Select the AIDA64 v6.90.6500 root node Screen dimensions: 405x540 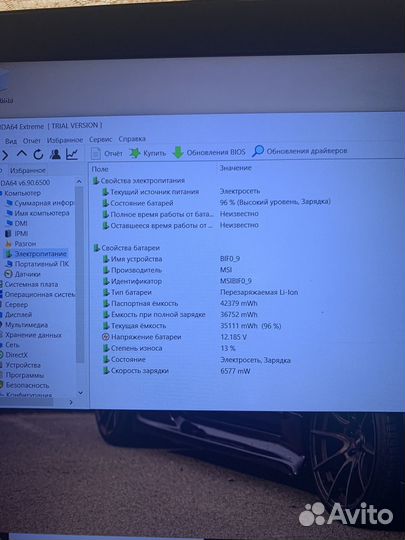coord(25,182)
